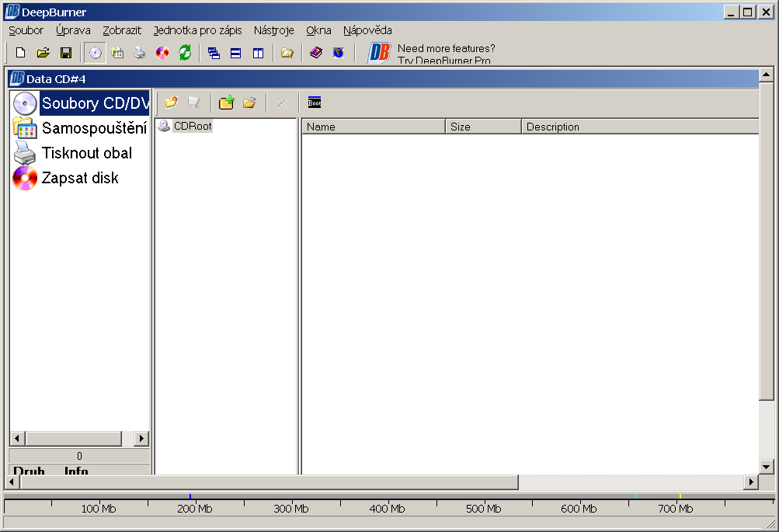Click the 700 Mb mark on capacity ruler

675,509
